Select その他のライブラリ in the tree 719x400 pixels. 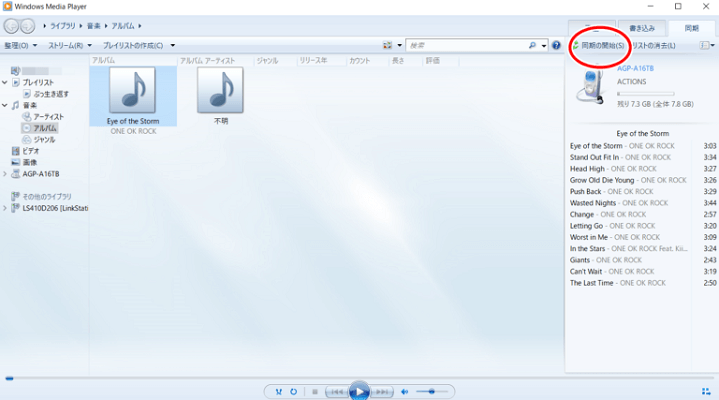[x=47, y=196]
